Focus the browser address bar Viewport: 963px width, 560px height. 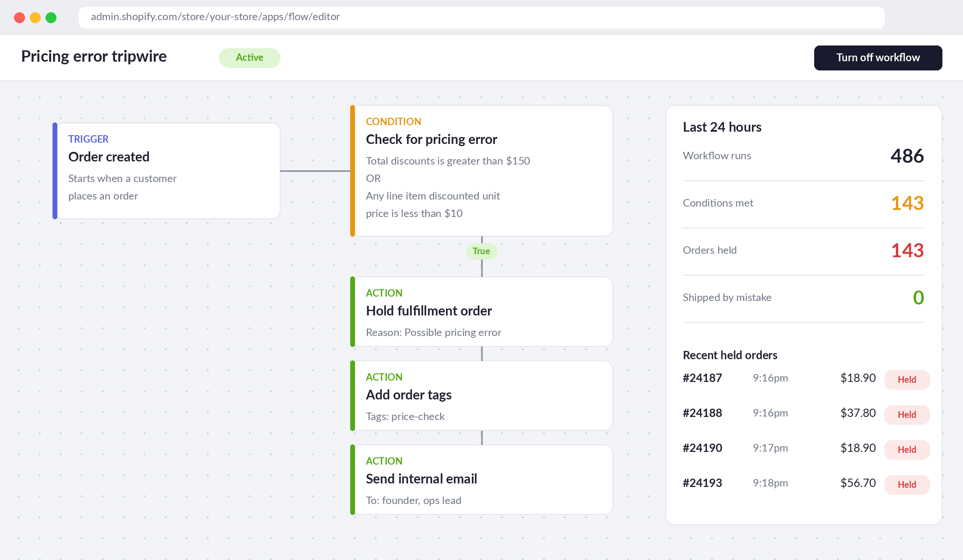coord(481,17)
